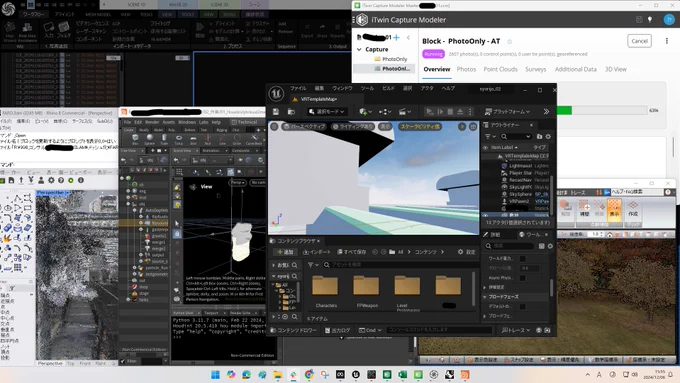Open the Cmd dropdown in Unreal status bar
680x383 pixels.
370,331
